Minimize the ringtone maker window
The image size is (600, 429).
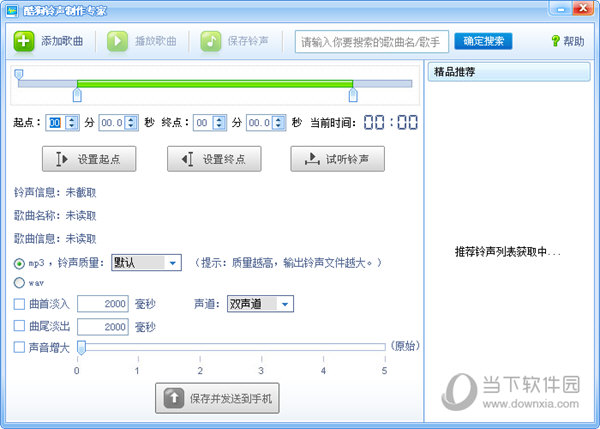pyautogui.click(x=561, y=9)
